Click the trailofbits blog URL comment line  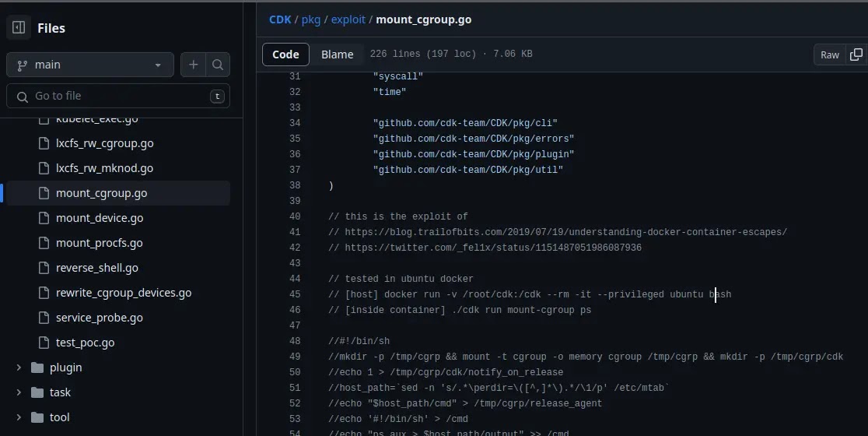[x=558, y=232]
